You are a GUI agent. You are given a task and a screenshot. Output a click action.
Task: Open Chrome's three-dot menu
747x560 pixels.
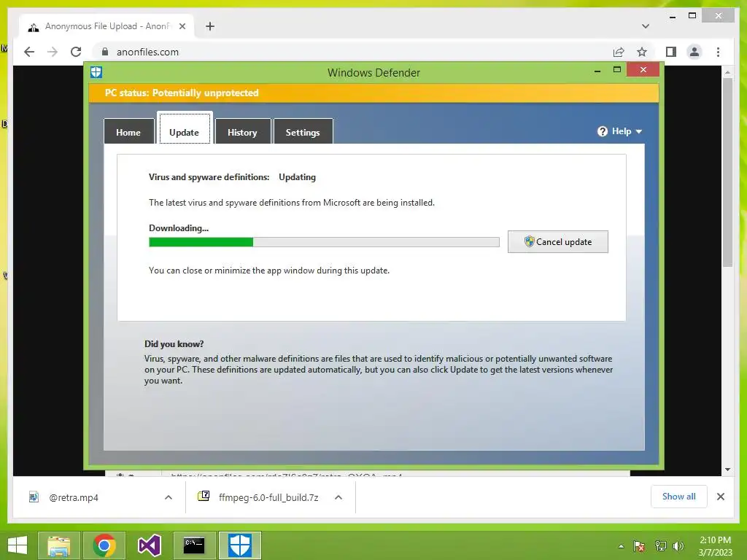(718, 52)
